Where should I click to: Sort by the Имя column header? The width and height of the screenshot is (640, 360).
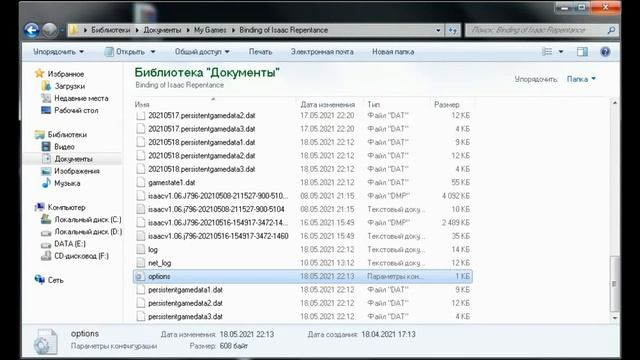(x=214, y=104)
